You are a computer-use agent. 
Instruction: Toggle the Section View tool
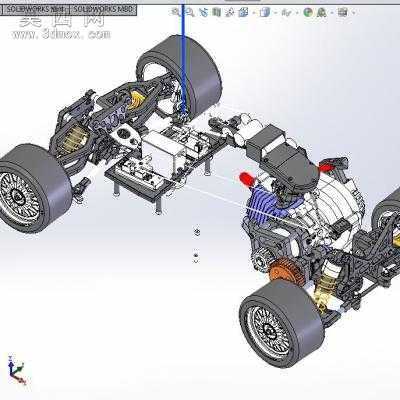[x=217, y=13]
